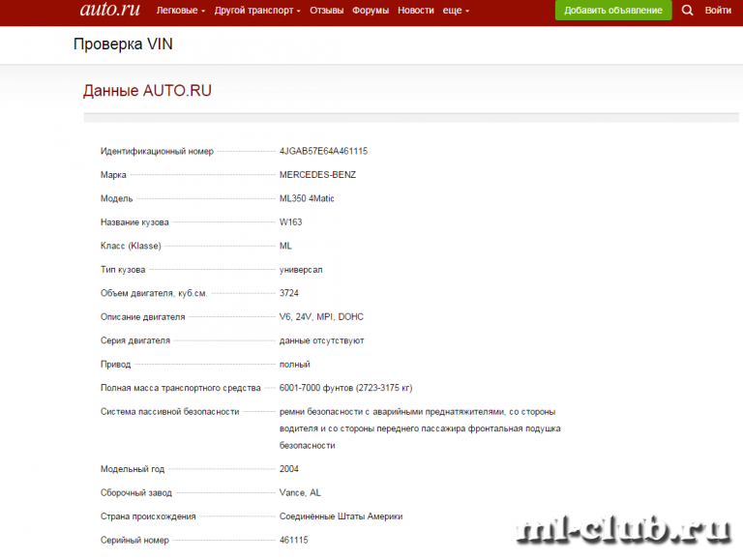Click the Vance, AL assembly plant value
743x560 pixels.
pyautogui.click(x=300, y=492)
